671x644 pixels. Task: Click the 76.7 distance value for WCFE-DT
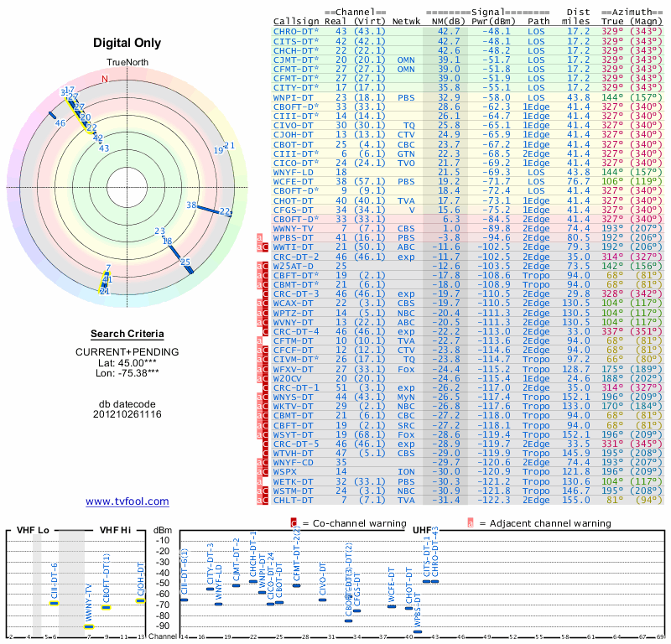coord(579,182)
